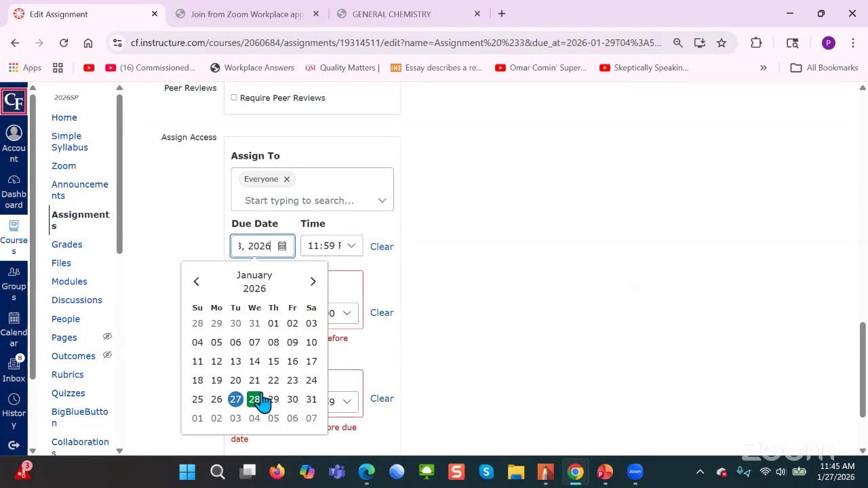This screenshot has width=868, height=488.
Task: Open the Windows Start menu
Action: (x=187, y=472)
